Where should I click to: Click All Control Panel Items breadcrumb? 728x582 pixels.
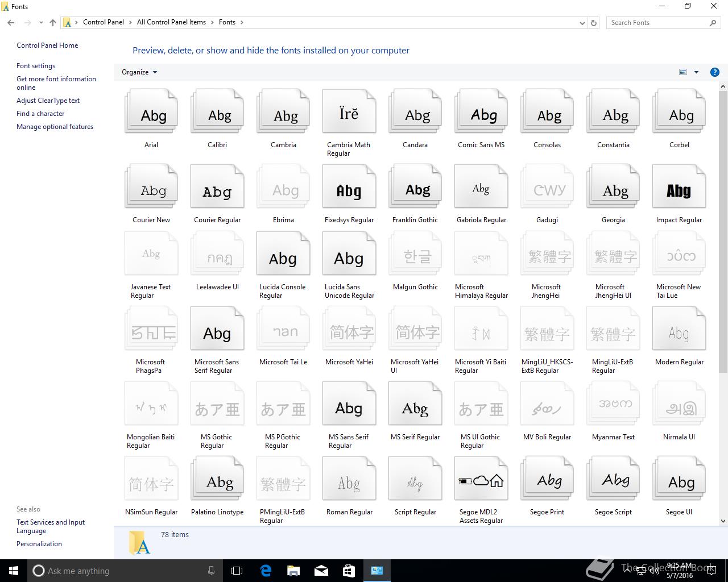tap(171, 22)
